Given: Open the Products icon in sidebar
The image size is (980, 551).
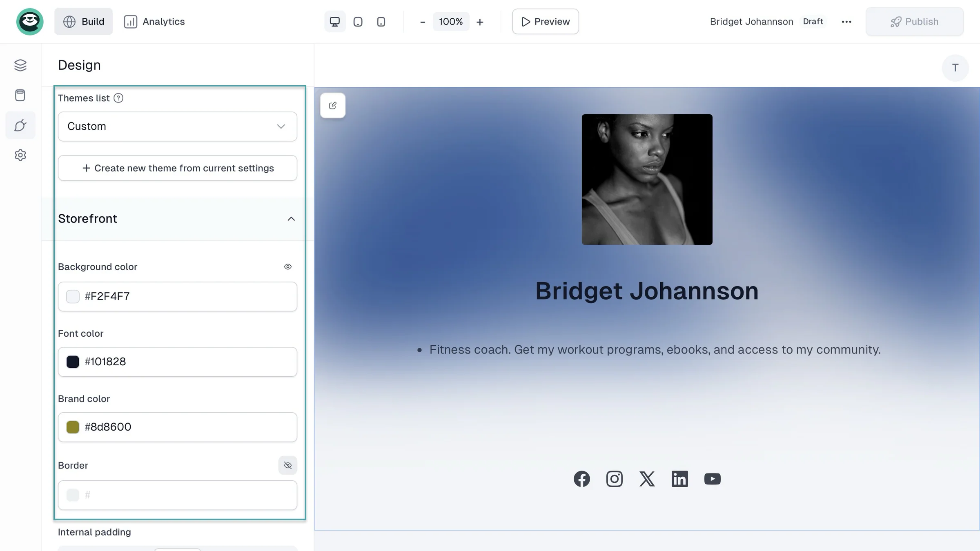Looking at the screenshot, I should pyautogui.click(x=20, y=95).
